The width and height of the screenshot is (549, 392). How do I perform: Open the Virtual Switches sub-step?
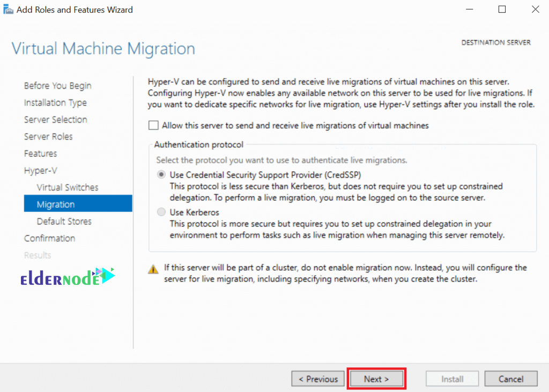pyautogui.click(x=68, y=187)
